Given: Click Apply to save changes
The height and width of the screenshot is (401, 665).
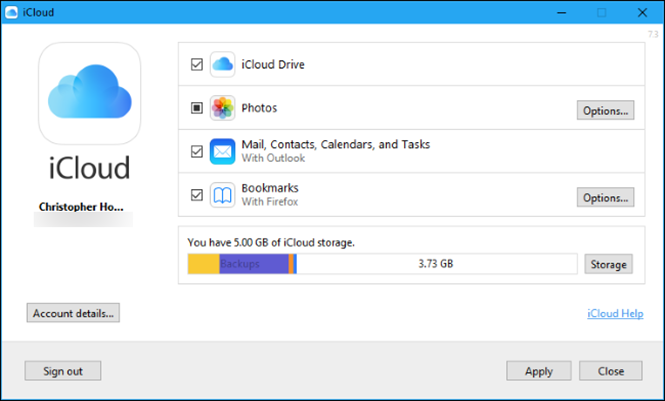Looking at the screenshot, I should coord(538,371).
